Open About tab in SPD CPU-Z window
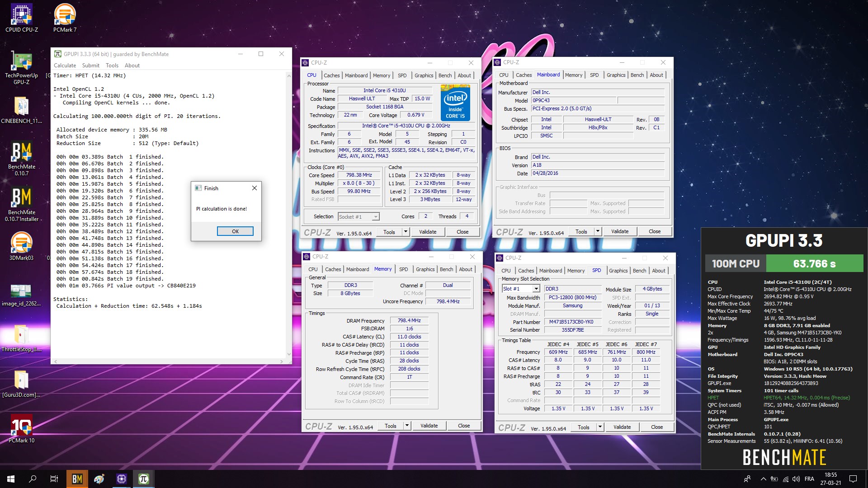 [659, 271]
